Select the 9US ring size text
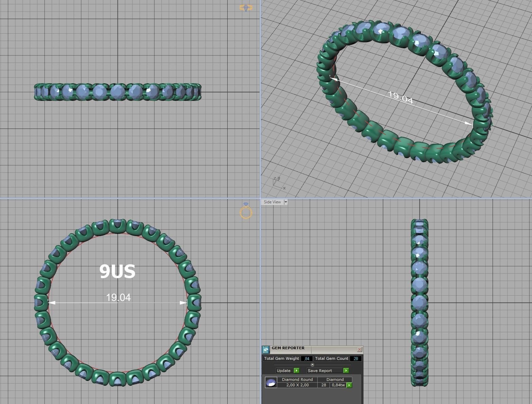This screenshot has height=404, width=532. click(117, 271)
